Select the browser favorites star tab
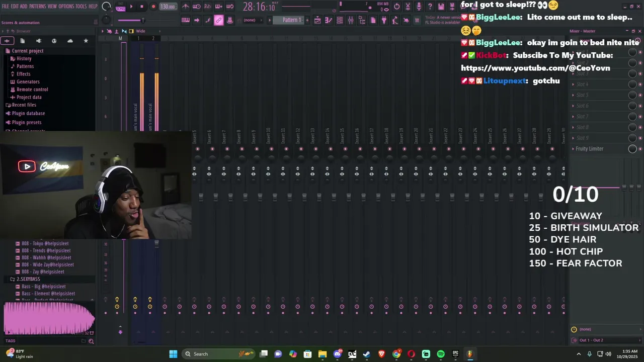 click(86, 41)
